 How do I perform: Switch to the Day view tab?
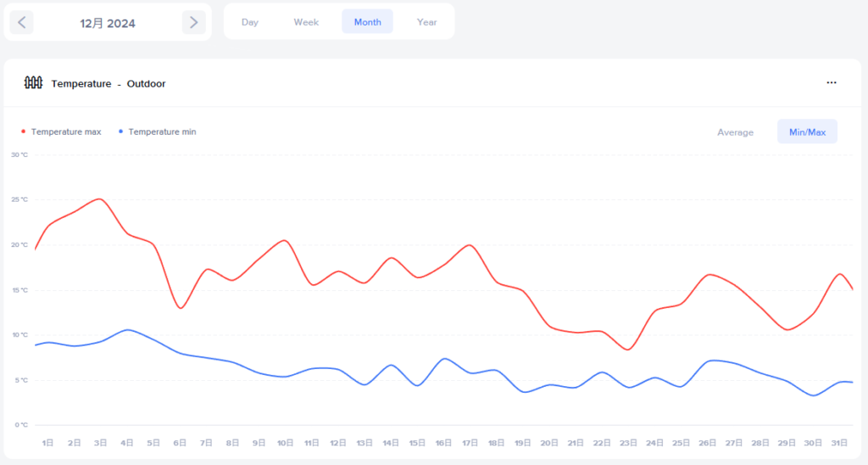pyautogui.click(x=249, y=22)
